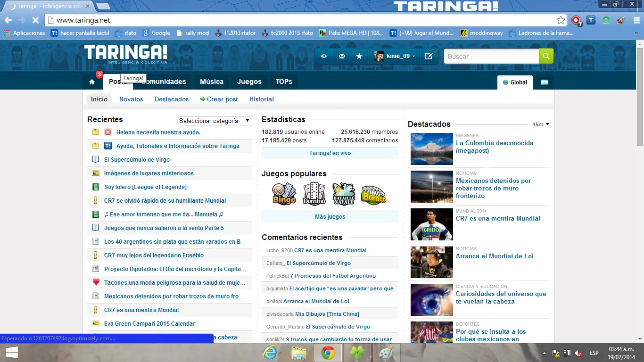The width and height of the screenshot is (644, 362).
Task: Click the Taringa! logo in the site header
Action: [125, 54]
